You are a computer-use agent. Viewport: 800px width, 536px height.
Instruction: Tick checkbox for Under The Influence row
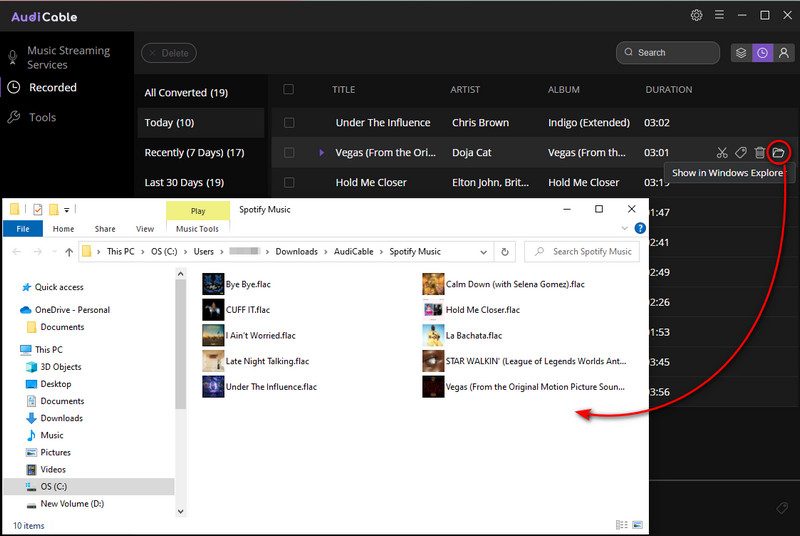(289, 122)
